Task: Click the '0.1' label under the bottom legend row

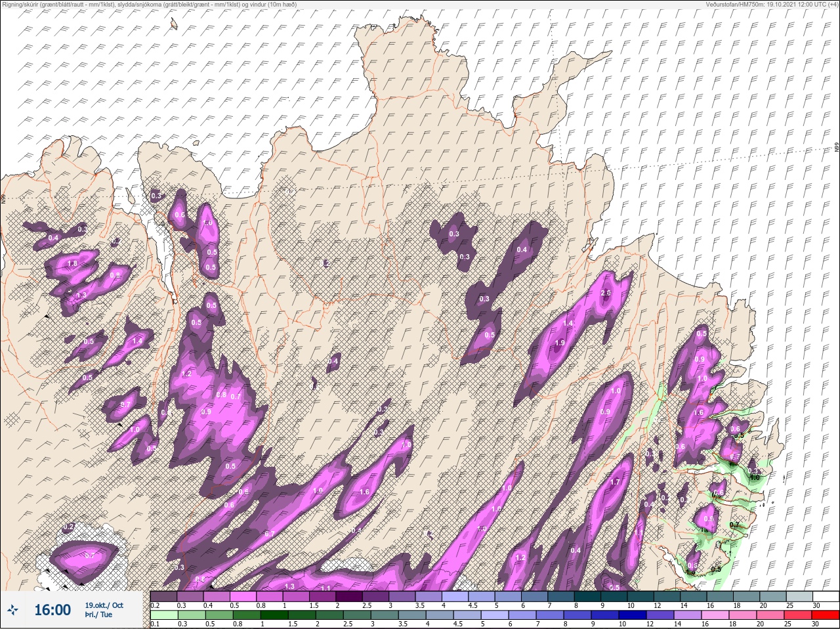Action: (x=156, y=624)
